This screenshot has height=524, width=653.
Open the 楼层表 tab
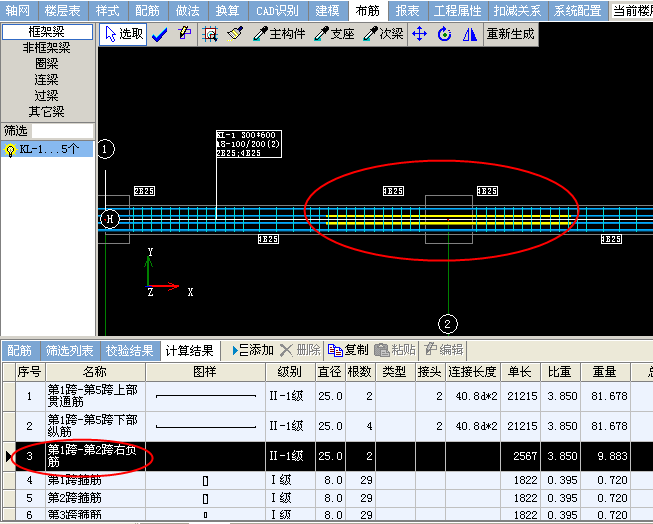(x=62, y=10)
